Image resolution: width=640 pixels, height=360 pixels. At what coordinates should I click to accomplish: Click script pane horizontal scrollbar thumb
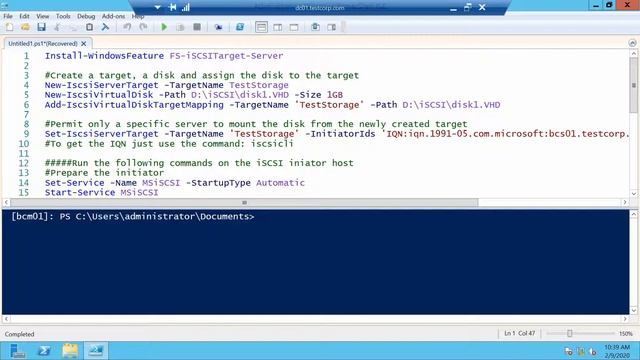click(x=244, y=202)
